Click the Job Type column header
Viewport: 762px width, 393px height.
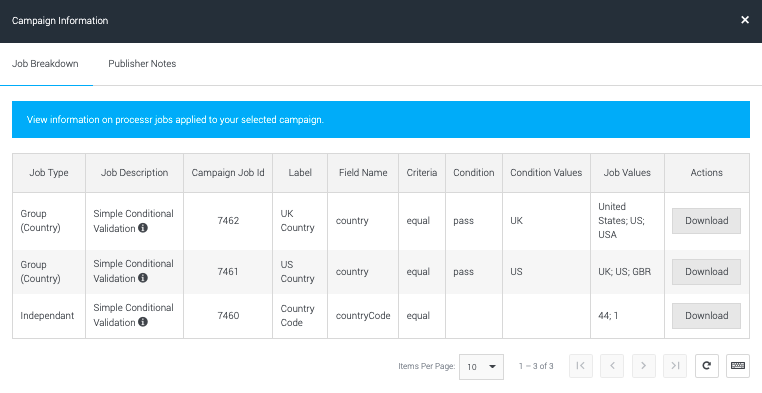pyautogui.click(x=49, y=173)
